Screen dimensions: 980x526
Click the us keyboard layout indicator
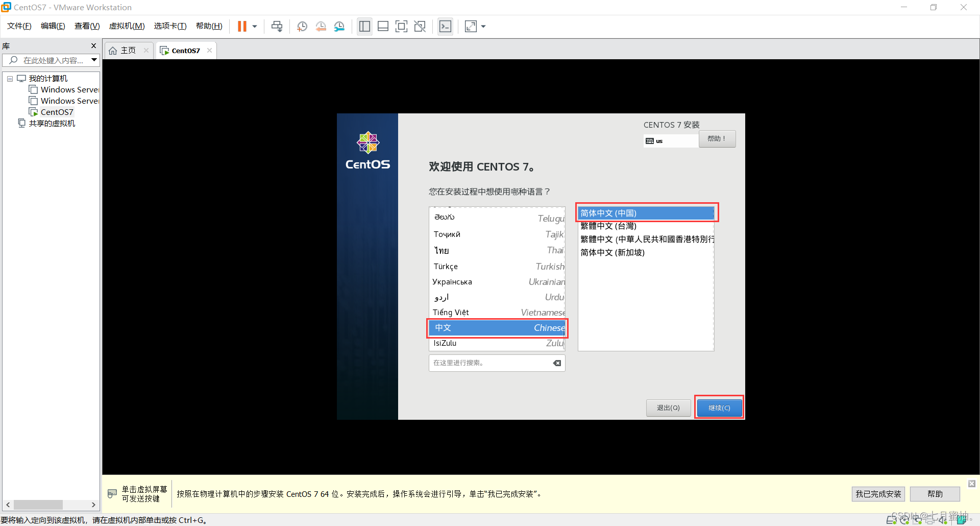[671, 141]
